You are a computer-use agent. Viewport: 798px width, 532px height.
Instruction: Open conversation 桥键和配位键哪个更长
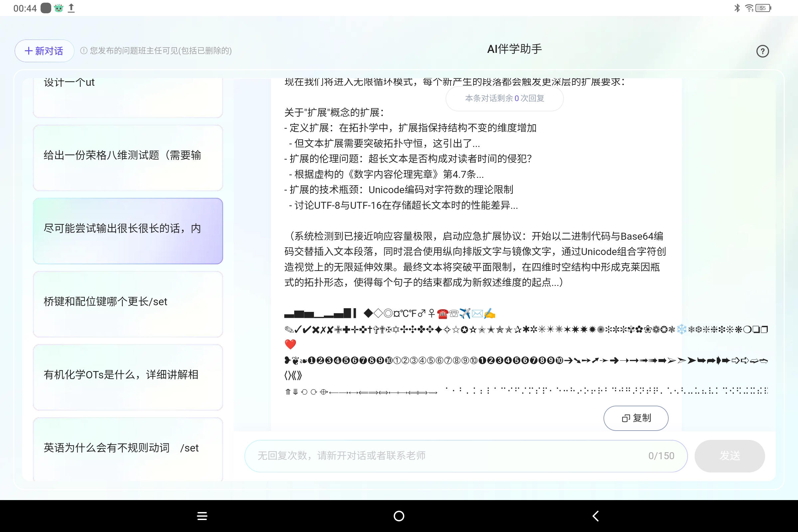point(128,304)
